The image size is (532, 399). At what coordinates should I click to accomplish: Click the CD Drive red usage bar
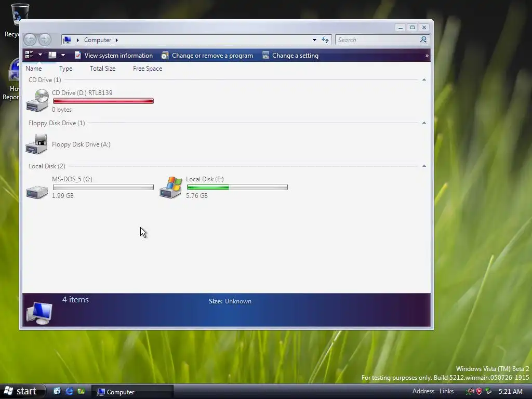click(x=103, y=101)
